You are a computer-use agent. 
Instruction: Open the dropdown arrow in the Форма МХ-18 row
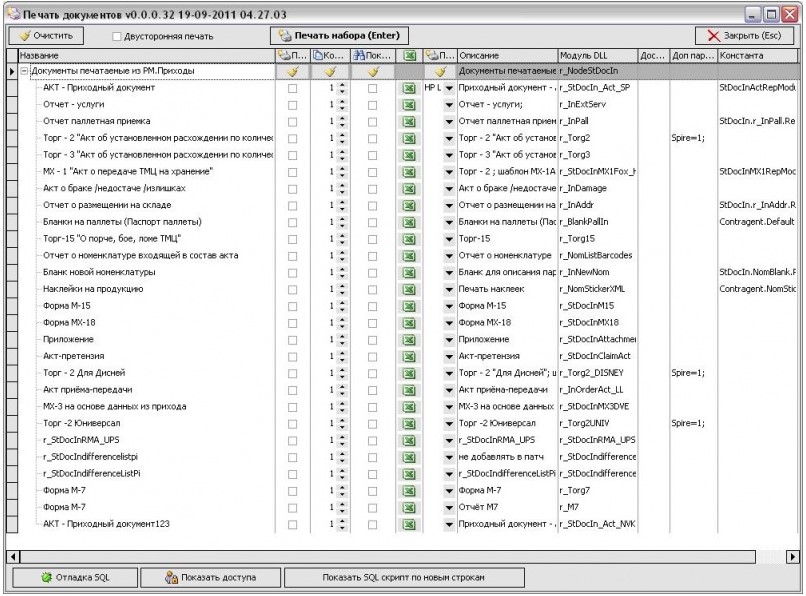click(449, 323)
